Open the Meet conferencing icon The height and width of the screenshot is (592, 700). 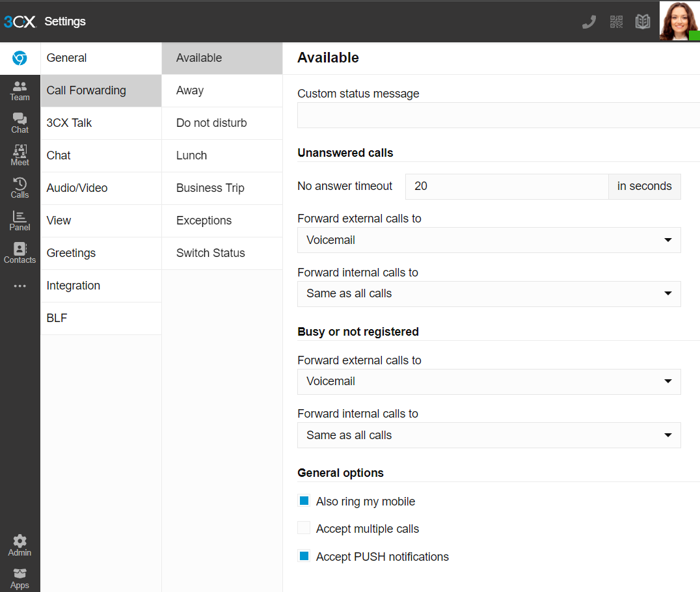20,156
